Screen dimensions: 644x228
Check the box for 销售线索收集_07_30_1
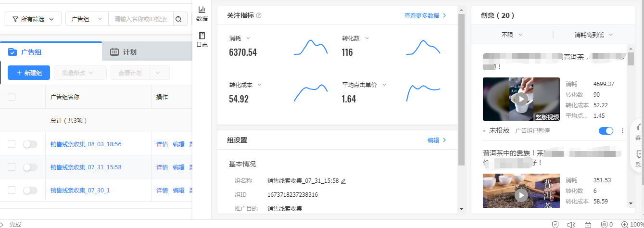(12, 190)
